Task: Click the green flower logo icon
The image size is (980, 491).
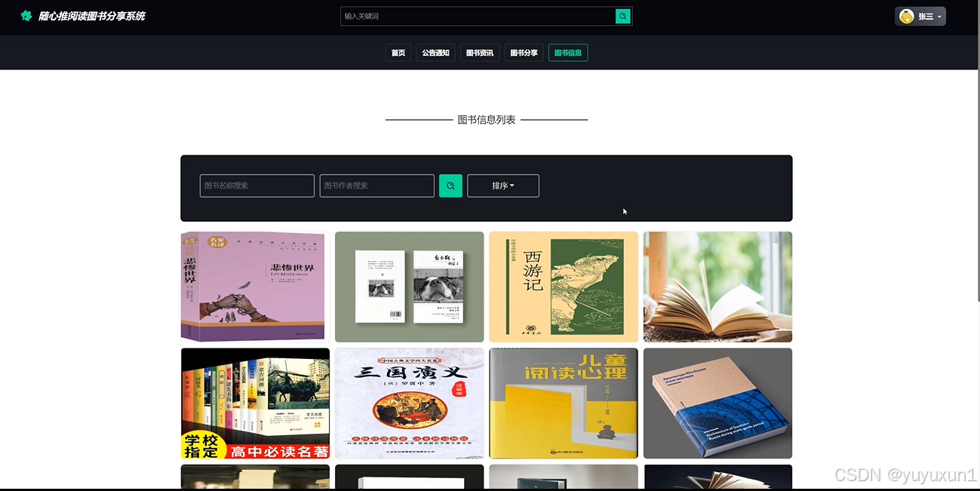Action: pyautogui.click(x=26, y=16)
